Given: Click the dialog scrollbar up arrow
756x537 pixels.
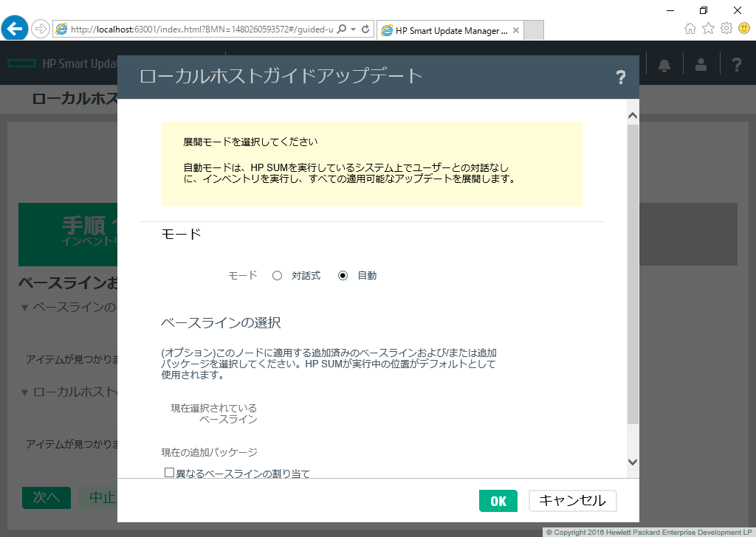Looking at the screenshot, I should [633, 116].
